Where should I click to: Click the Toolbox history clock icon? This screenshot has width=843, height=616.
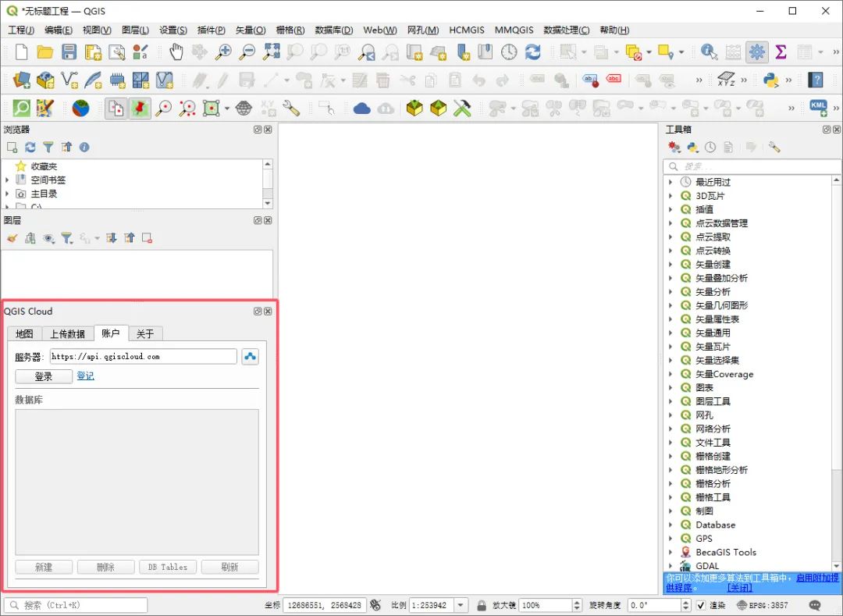pos(710,148)
